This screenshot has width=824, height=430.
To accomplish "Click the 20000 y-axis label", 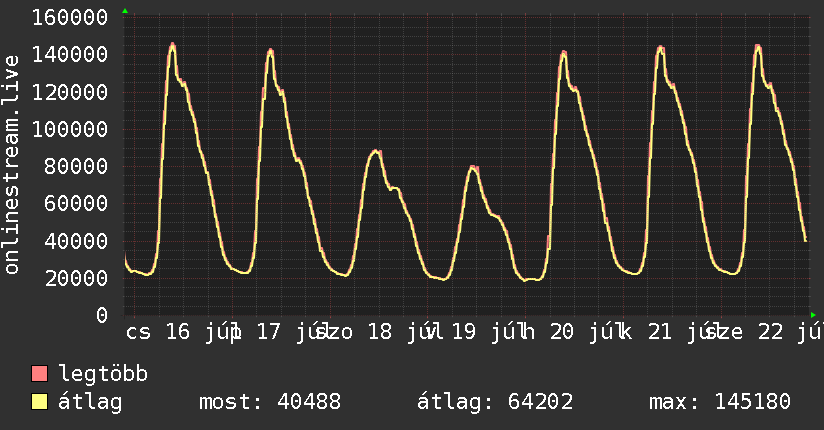I will 77,278.
